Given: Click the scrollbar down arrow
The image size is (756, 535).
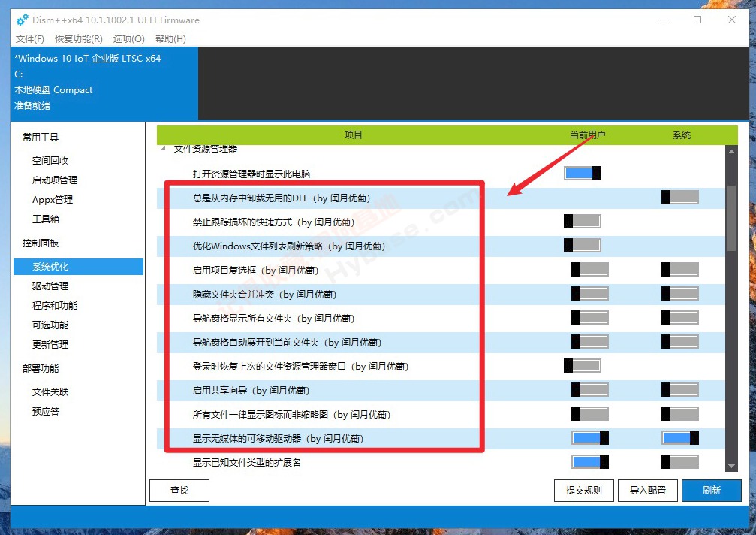Looking at the screenshot, I should pos(731,466).
